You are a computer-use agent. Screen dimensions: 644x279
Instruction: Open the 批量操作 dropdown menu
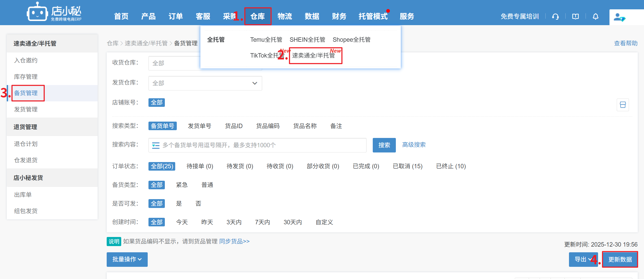pos(127,259)
